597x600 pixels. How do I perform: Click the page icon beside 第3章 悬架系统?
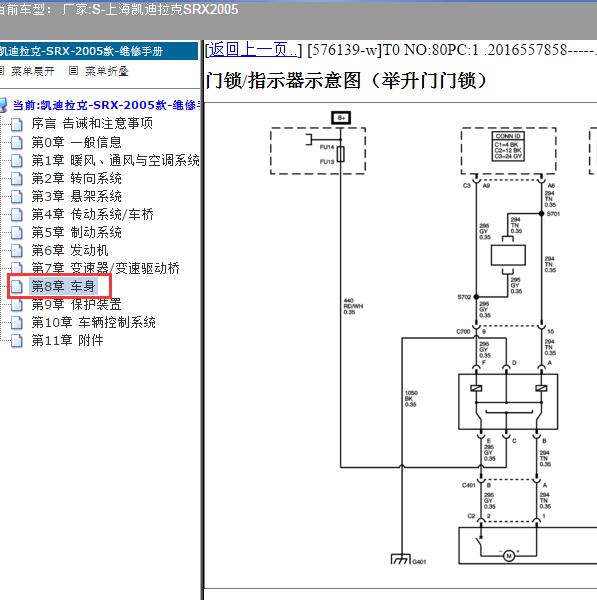click(x=16, y=196)
